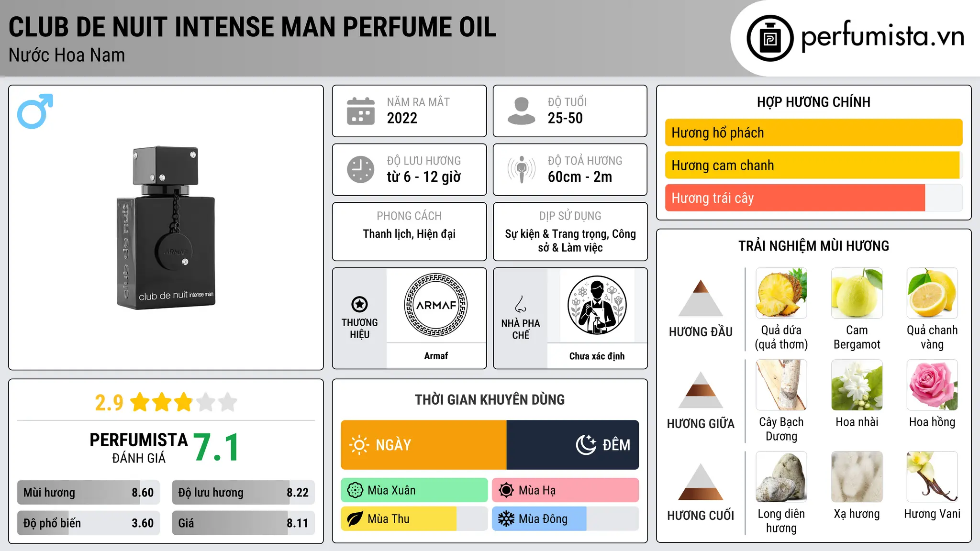Click the sun icon in day bar

tap(359, 445)
